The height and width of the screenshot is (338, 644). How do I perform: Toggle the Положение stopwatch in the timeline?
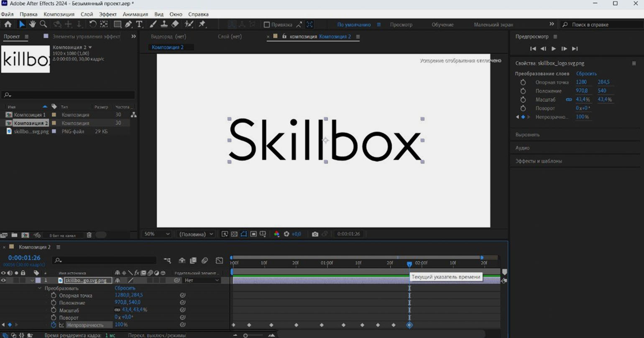click(54, 303)
